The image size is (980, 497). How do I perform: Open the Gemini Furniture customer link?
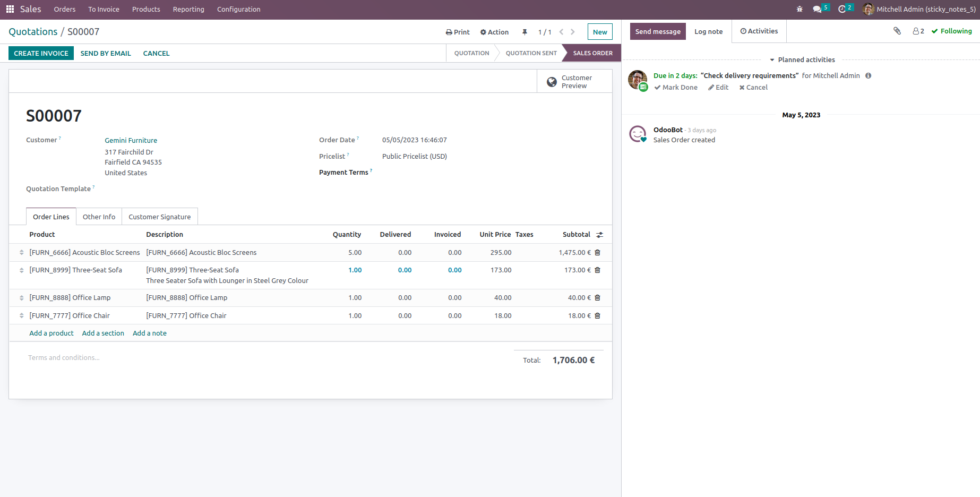(131, 140)
